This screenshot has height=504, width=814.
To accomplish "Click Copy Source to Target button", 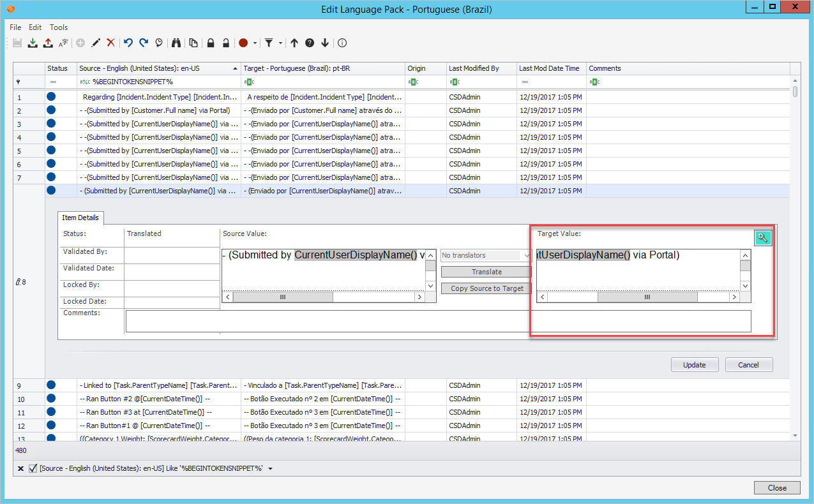I will point(486,288).
